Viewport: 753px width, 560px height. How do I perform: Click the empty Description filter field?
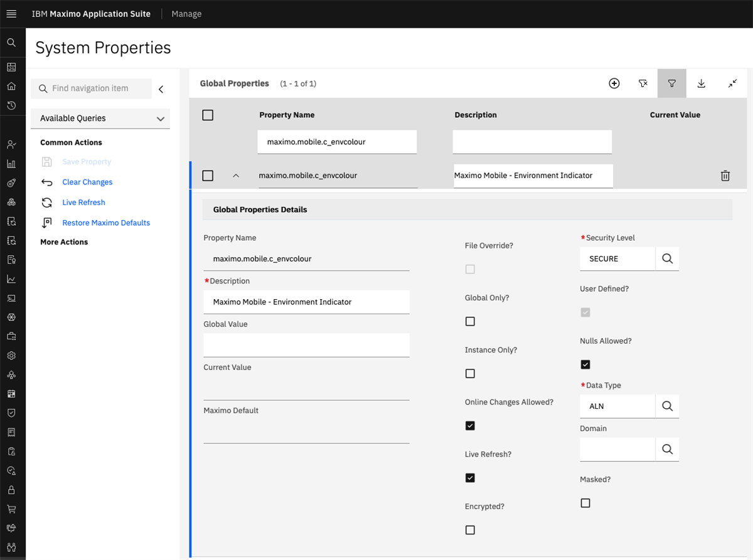pos(532,142)
